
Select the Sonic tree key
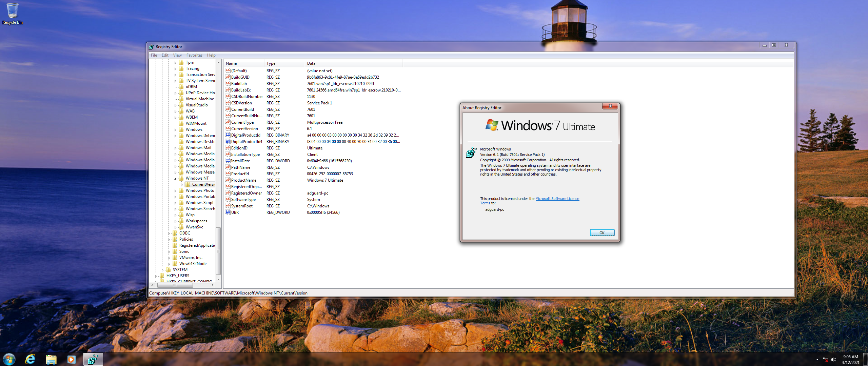(184, 251)
